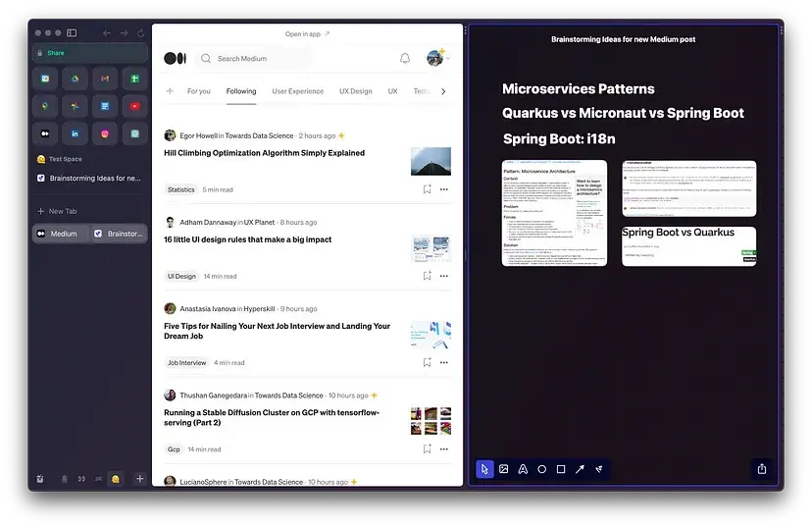Click the Gcp tag
This screenshot has height=528, width=812.
coord(174,449)
